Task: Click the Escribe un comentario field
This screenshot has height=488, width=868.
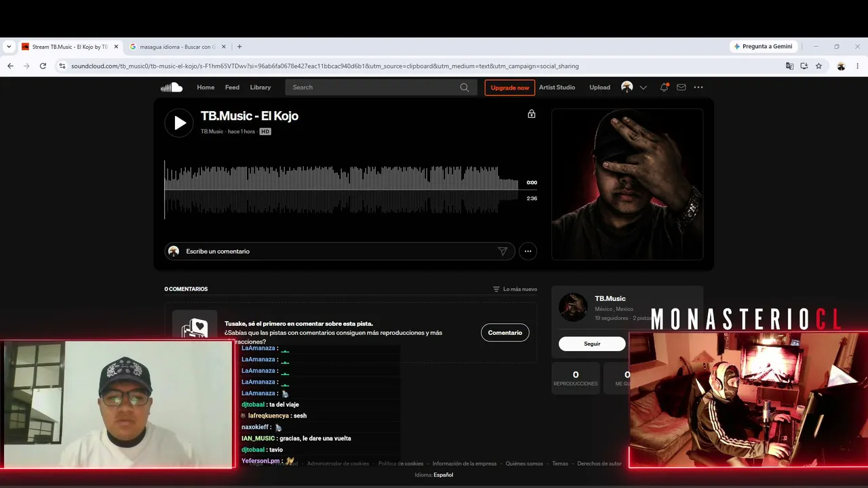Action: (340, 251)
